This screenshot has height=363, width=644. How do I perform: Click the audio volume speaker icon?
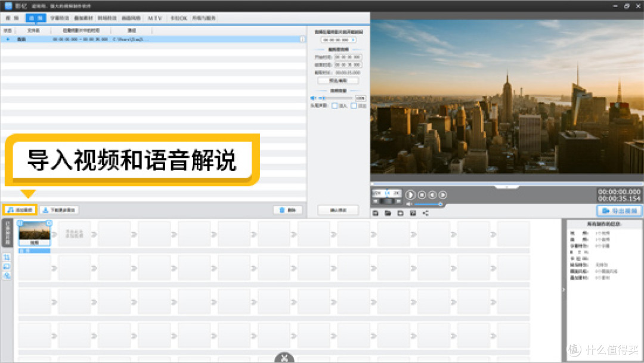click(x=313, y=98)
